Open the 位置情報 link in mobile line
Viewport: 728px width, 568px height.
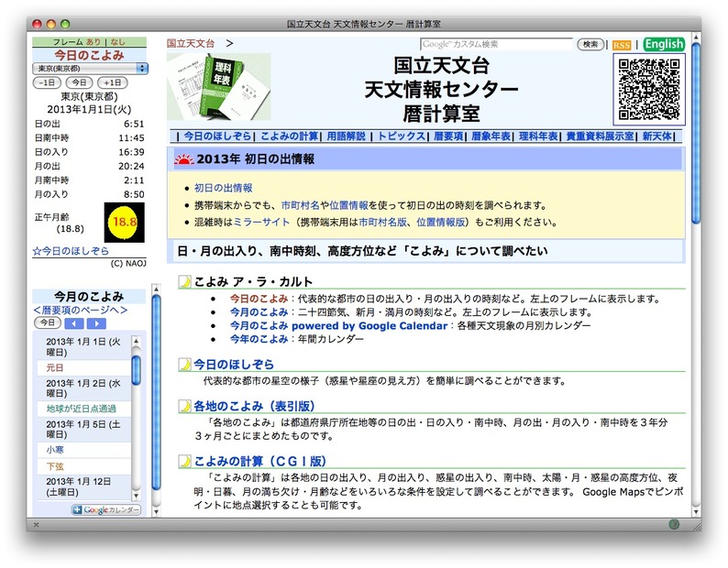[x=348, y=205]
